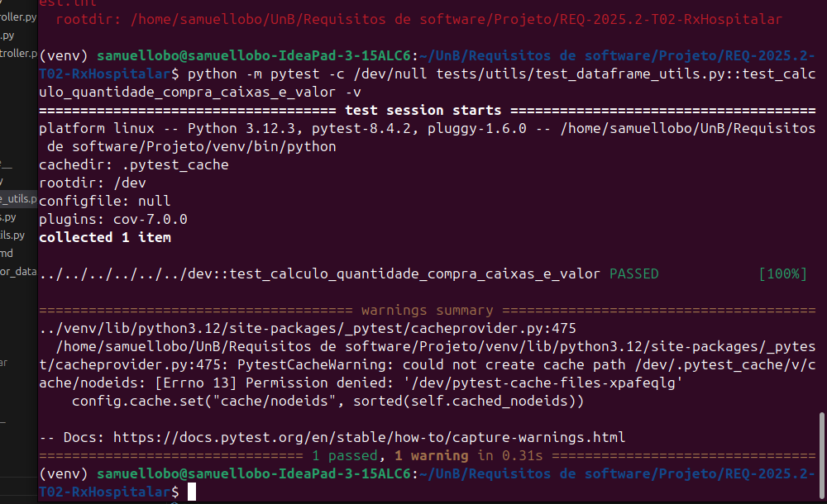This screenshot has height=504, width=827.
Task: Open the s.py file in the sidebar
Action: 8,217
